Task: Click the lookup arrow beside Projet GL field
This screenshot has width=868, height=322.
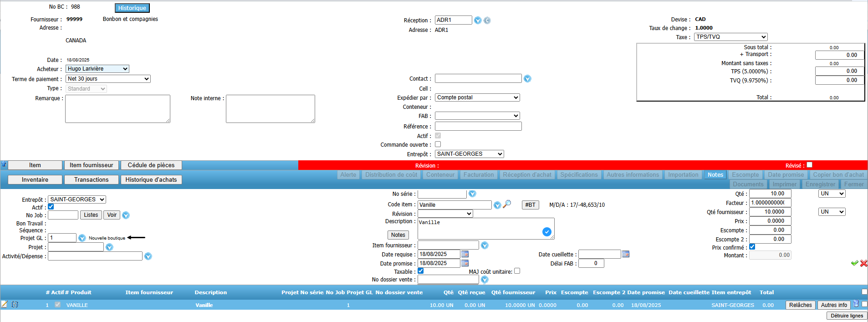Action: click(82, 238)
